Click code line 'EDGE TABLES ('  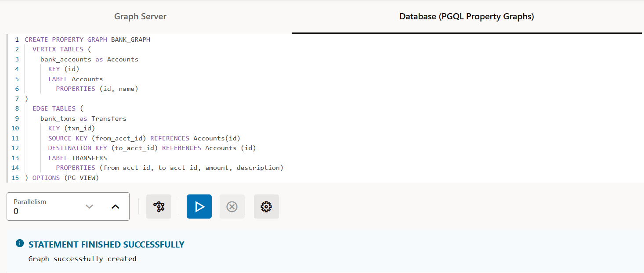point(58,108)
